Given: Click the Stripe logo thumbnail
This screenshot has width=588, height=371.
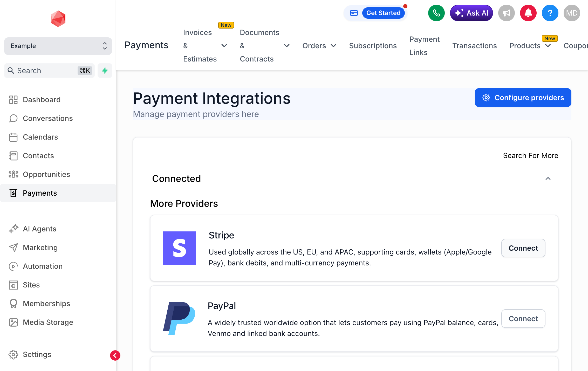Looking at the screenshot, I should (180, 248).
